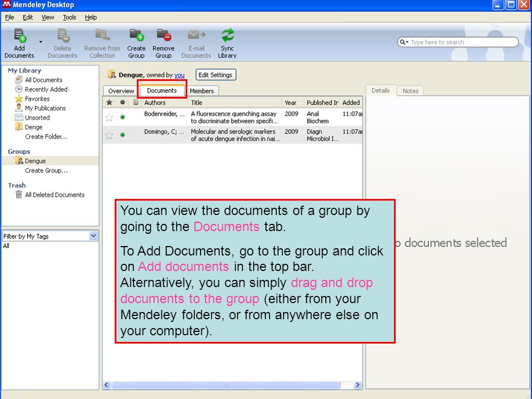The width and height of the screenshot is (532, 399).
Task: Toggle favorite star for Domingo document
Action: click(109, 135)
